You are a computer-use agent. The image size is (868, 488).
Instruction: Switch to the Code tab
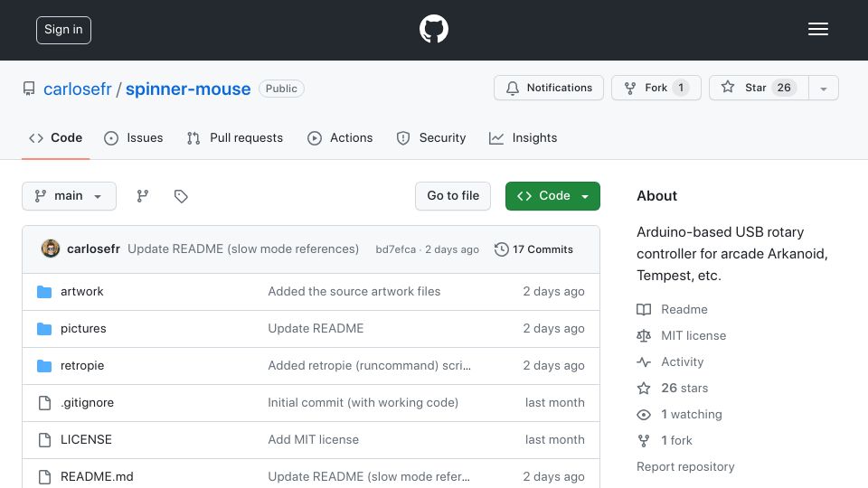tap(55, 137)
